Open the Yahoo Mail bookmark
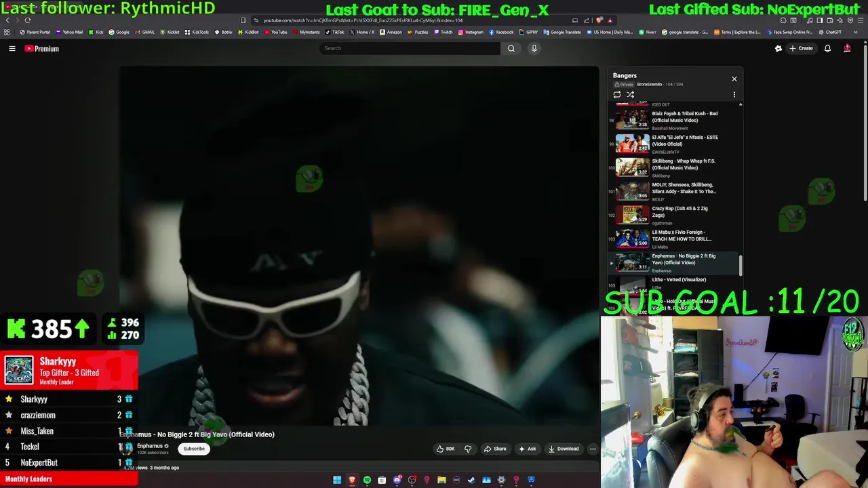Screen dimensions: 868x488 [69, 32]
